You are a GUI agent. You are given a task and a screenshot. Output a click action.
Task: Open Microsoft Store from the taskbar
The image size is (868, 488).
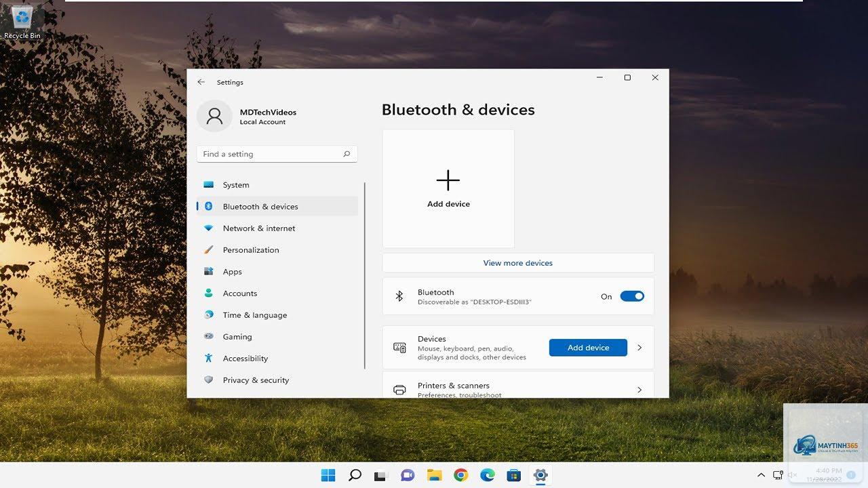[x=513, y=475]
